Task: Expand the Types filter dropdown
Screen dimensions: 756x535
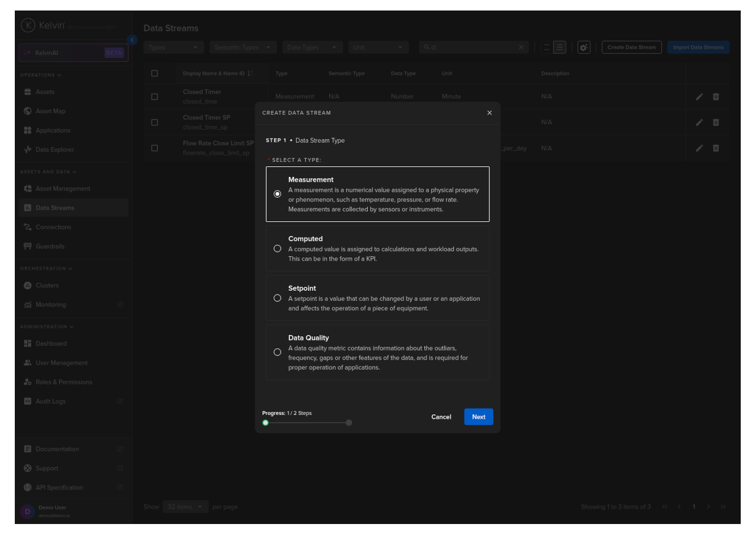Action: coord(173,48)
